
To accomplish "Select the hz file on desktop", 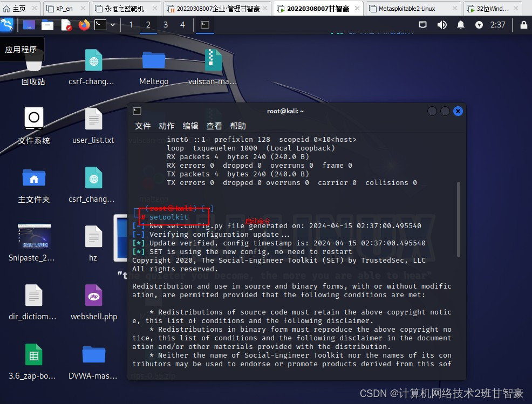I will point(93,244).
